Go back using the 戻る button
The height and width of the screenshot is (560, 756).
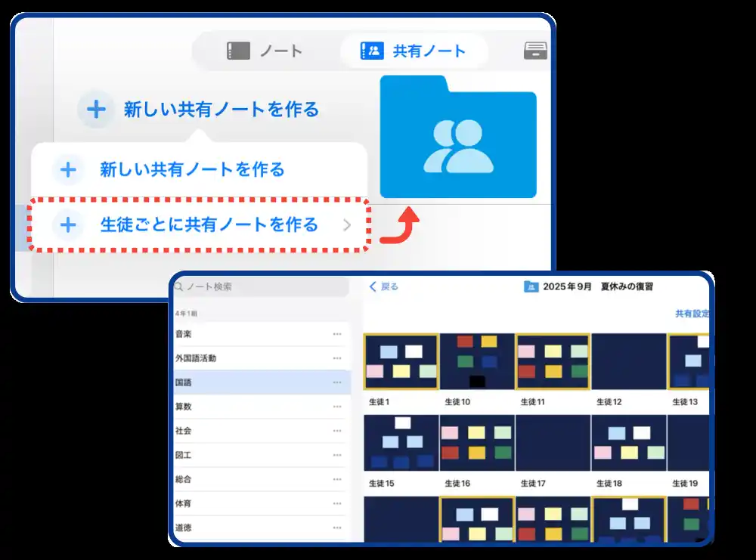[384, 287]
